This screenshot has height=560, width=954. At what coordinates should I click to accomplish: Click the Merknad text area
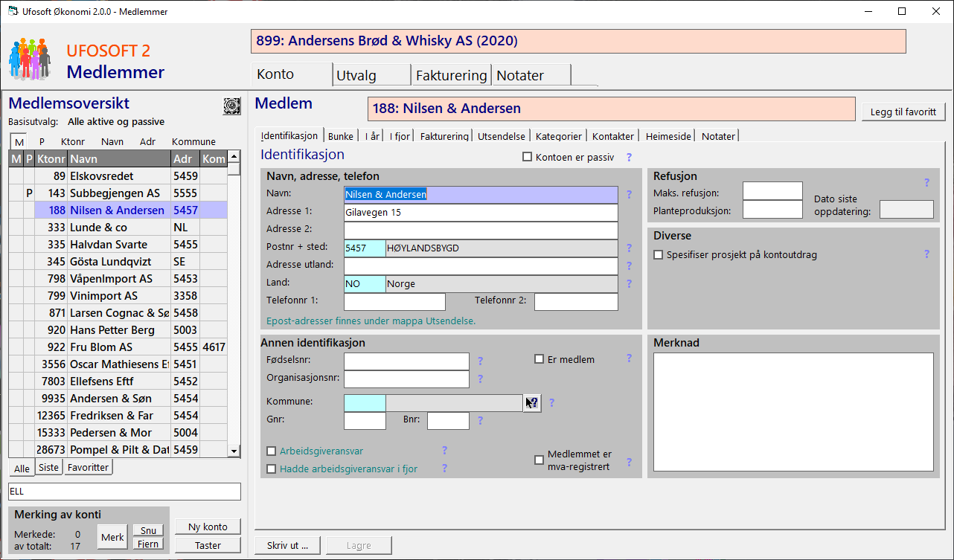coord(793,411)
